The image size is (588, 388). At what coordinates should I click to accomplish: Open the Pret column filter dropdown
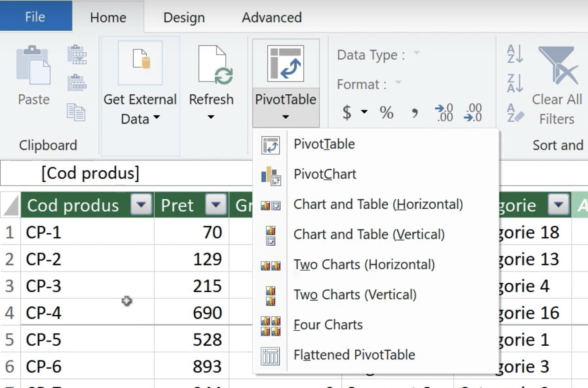pyautogui.click(x=216, y=205)
